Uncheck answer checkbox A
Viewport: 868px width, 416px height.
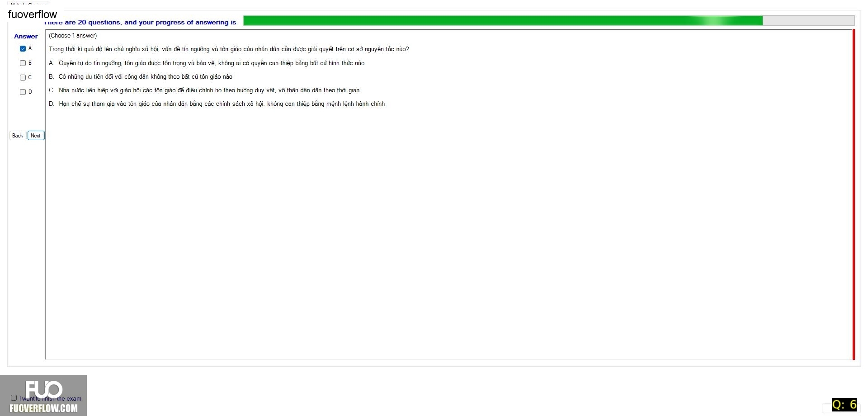tap(23, 49)
